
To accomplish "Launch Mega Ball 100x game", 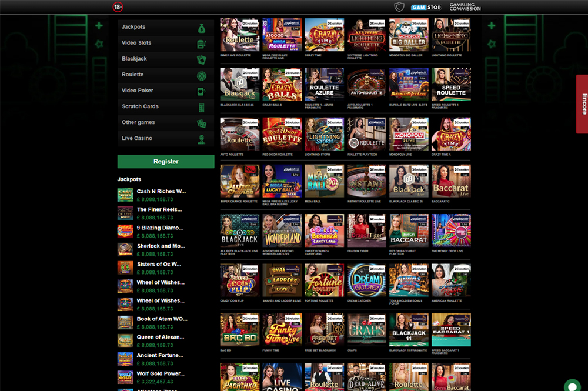I will [325, 181].
